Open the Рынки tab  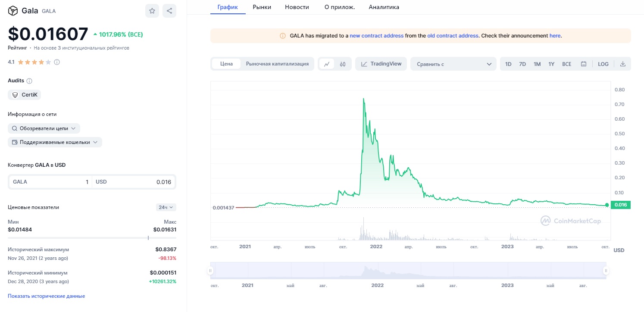pyautogui.click(x=262, y=7)
